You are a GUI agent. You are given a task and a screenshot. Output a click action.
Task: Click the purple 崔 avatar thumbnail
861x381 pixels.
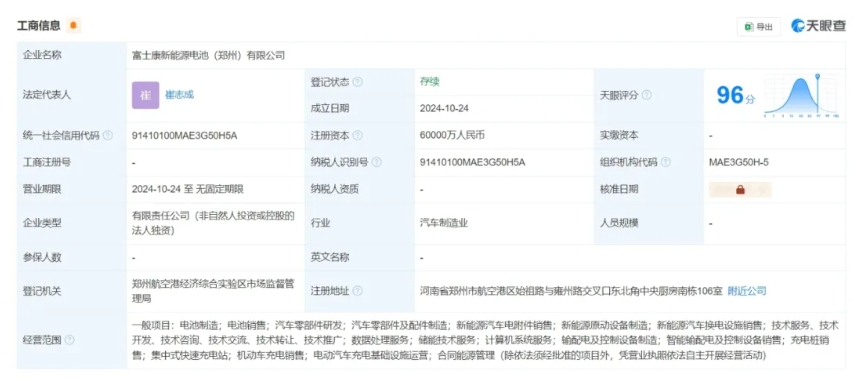pyautogui.click(x=146, y=95)
